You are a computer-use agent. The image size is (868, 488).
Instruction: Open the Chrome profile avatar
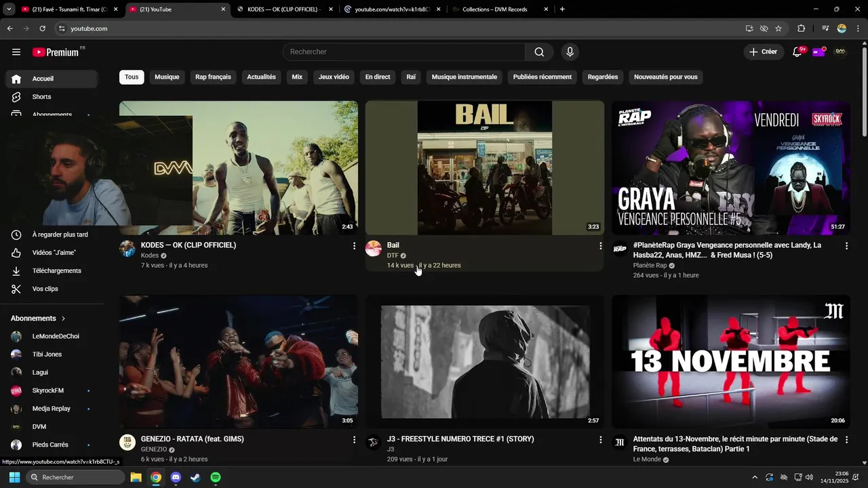842,28
